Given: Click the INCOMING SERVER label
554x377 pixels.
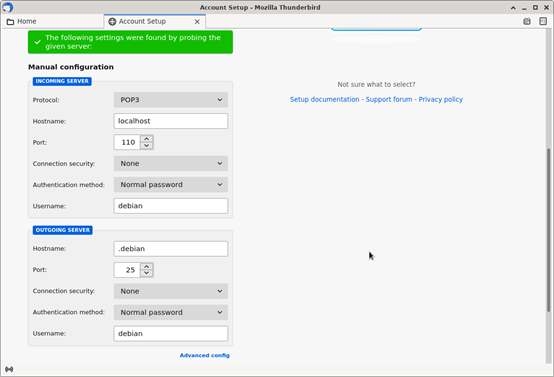Looking at the screenshot, I should tap(62, 81).
